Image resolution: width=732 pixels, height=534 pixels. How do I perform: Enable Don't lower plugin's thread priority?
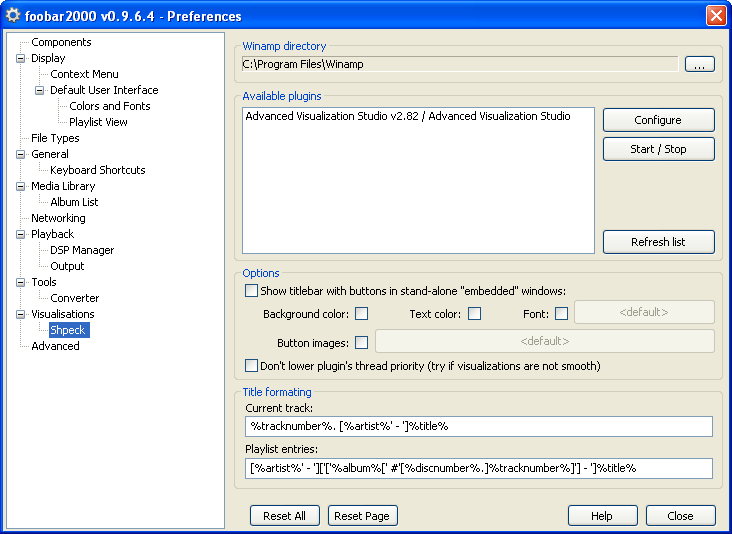click(251, 365)
